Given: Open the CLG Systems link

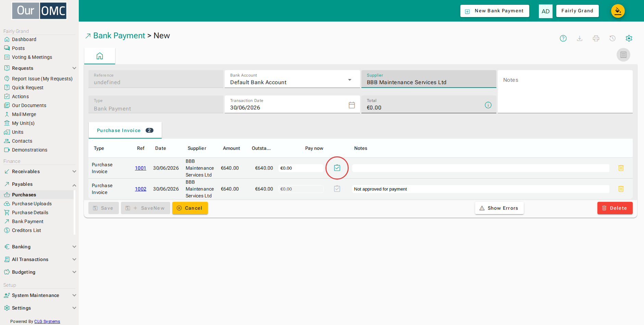Looking at the screenshot, I should click(47, 322).
